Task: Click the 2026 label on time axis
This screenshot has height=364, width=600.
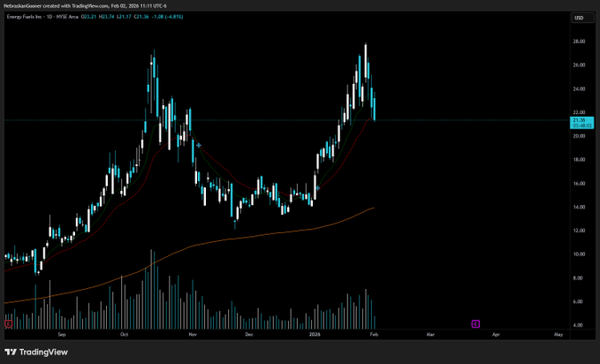Action: pos(315,336)
